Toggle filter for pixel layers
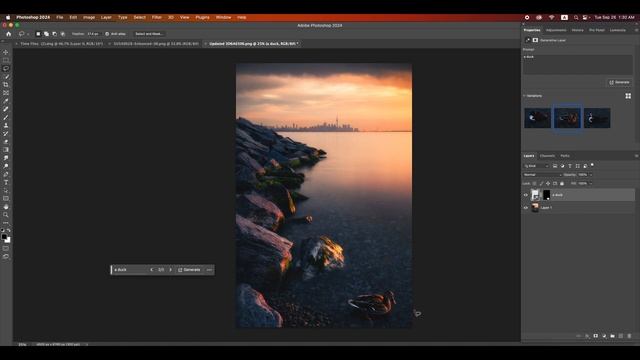Viewport: 640px width, 360px height. (x=555, y=166)
